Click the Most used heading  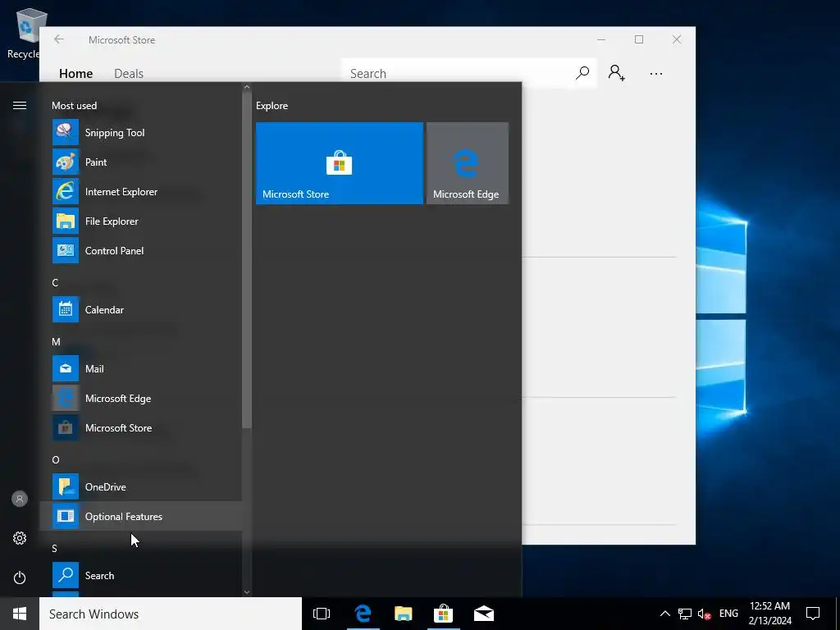pos(74,106)
